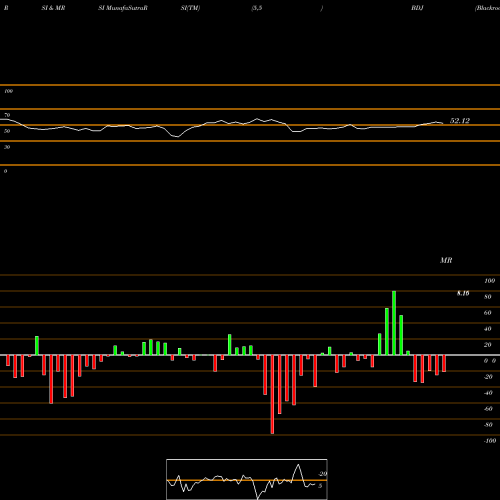Click the 0 label on the RSI axis

pos(5,171)
